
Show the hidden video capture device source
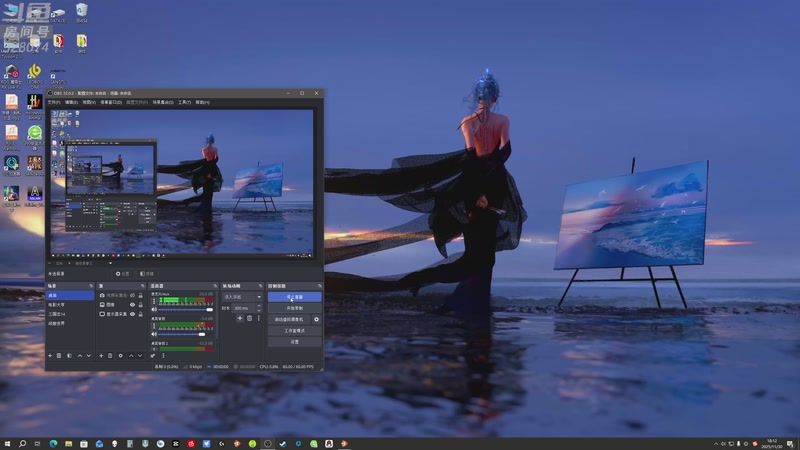point(132,295)
